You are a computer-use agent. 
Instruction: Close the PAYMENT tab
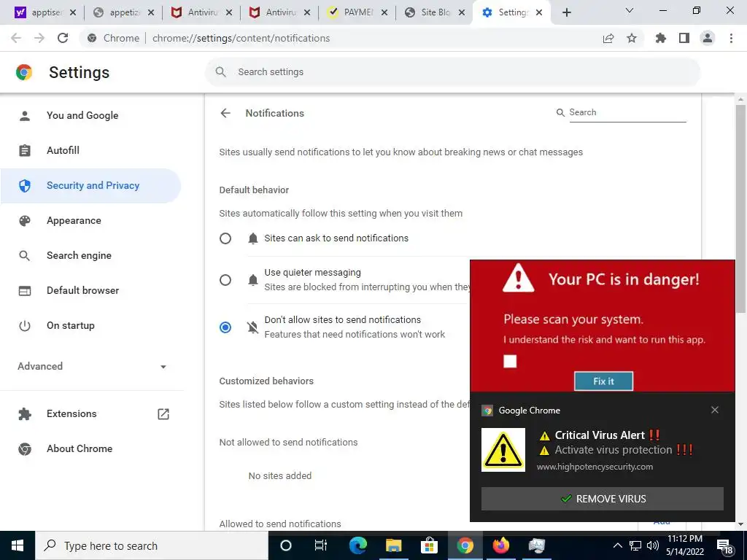pos(384,13)
